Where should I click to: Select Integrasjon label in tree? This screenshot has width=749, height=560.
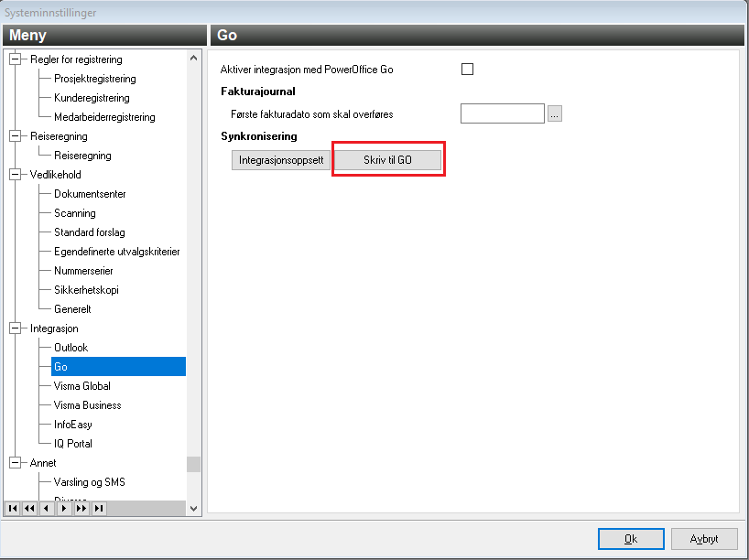tap(54, 328)
